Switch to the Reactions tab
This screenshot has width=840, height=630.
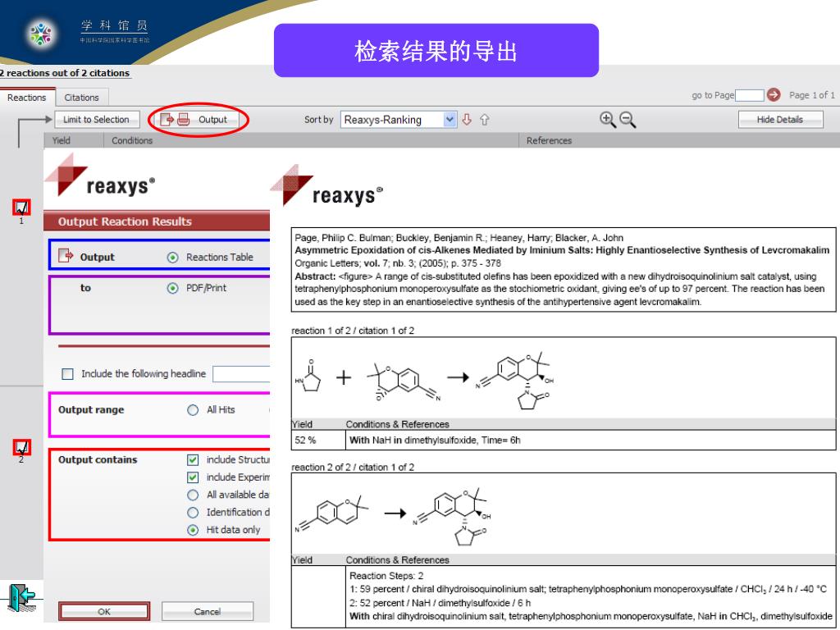27,98
